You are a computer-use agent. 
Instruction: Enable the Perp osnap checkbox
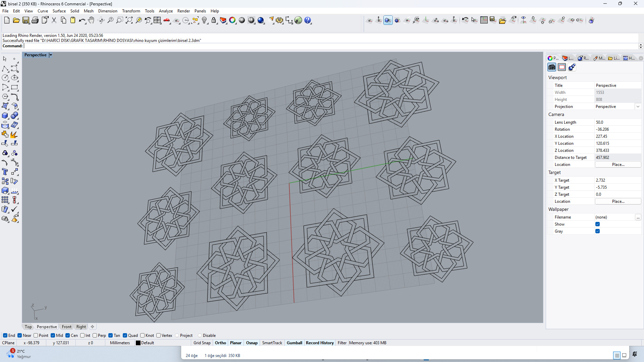95,336
